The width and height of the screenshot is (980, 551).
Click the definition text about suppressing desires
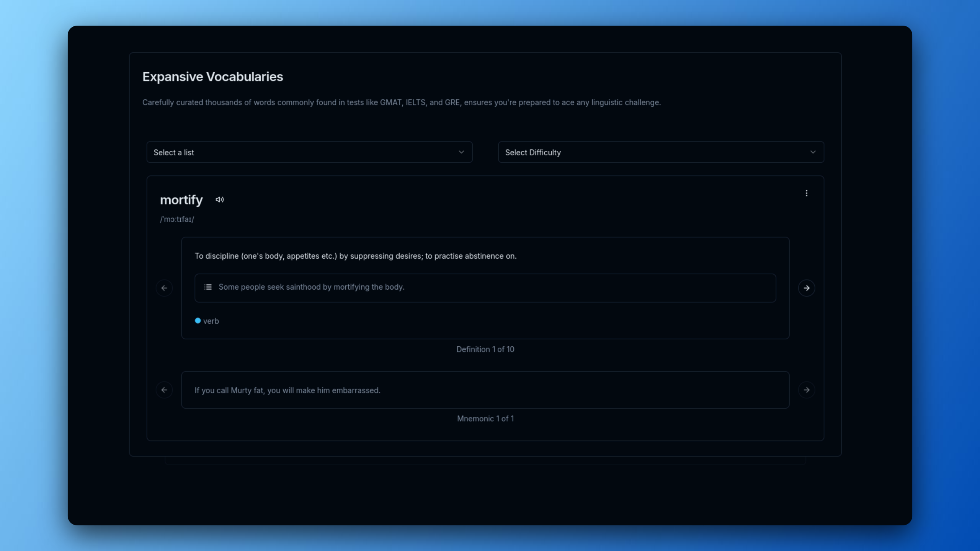pos(355,256)
